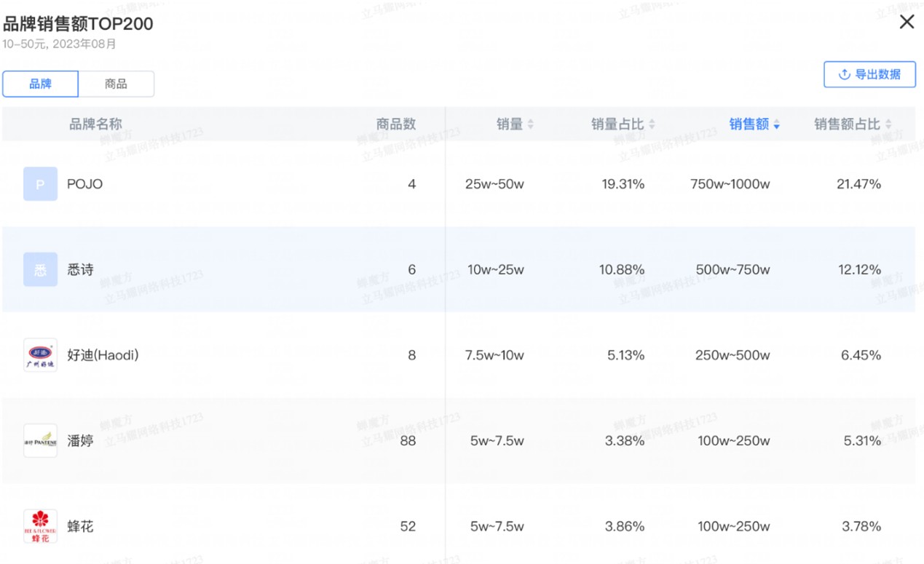The height and width of the screenshot is (564, 924).
Task: Click the 3.78% revenue share cell
Action: click(x=862, y=526)
